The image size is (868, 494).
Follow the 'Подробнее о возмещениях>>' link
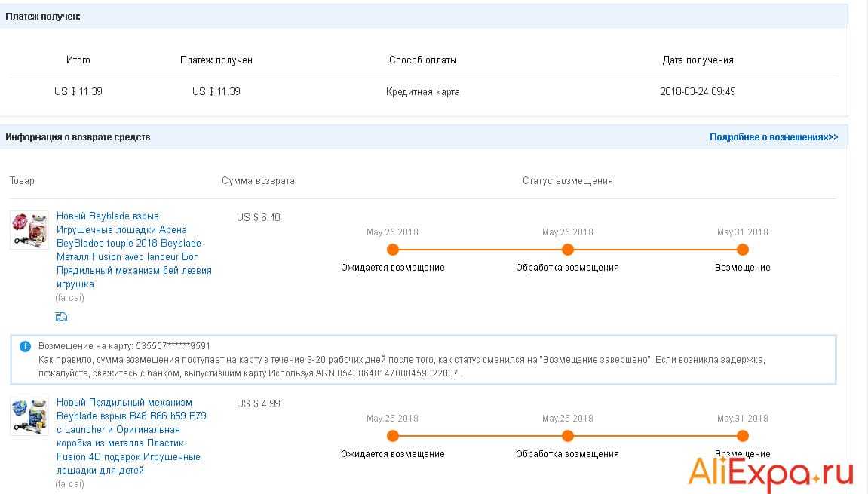[x=773, y=137]
